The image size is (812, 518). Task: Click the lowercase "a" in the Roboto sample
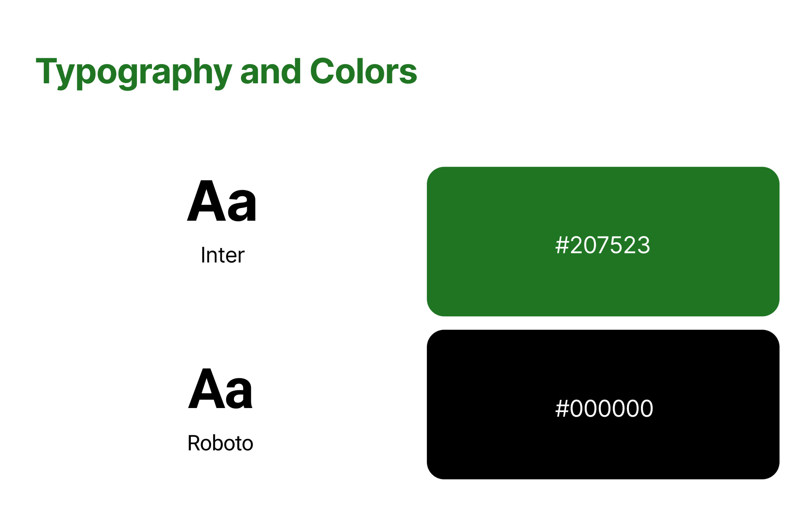tap(239, 393)
